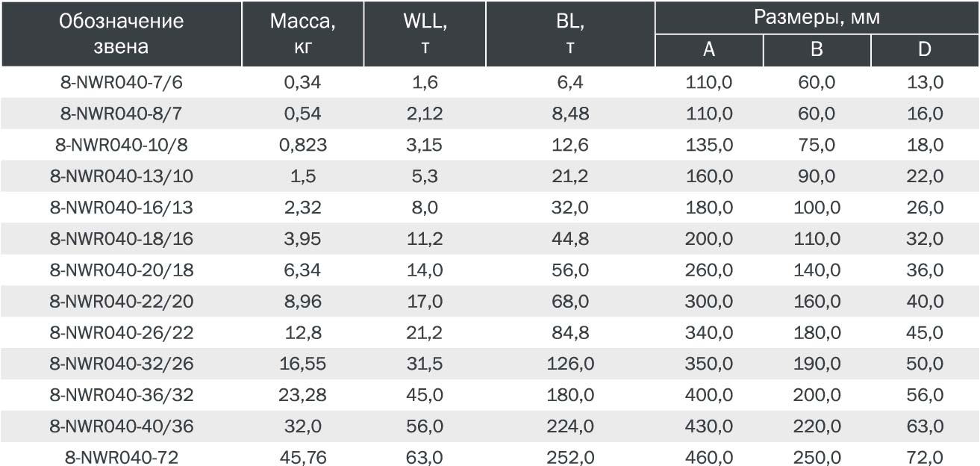980x466 pixels.
Task: Select the 'Масса, кг' header cell
Action: pos(303,34)
